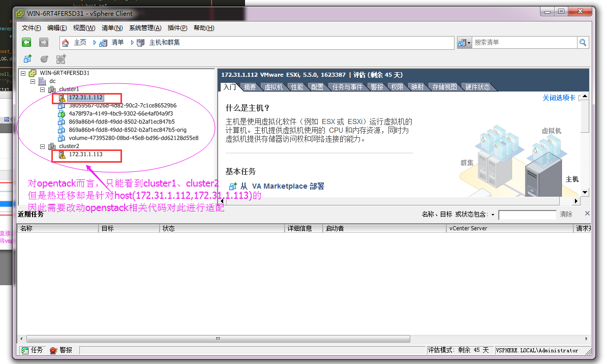Switch to the 摘要 tab
Image resolution: width=607 pixels, height=364 pixels.
coord(250,87)
